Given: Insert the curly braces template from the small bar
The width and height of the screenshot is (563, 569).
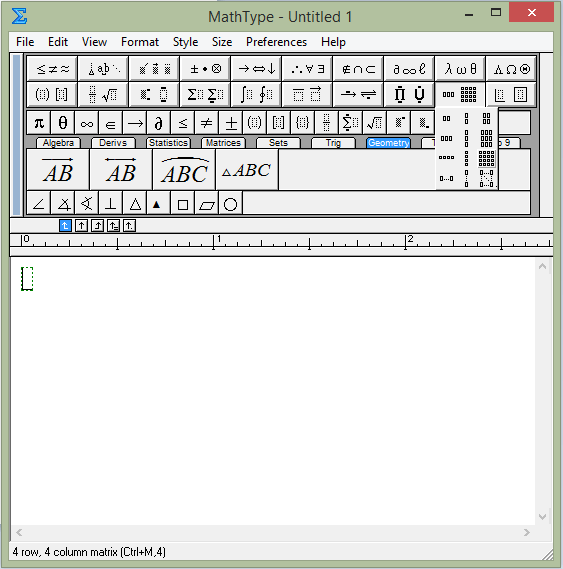Looking at the screenshot, I should [302, 123].
